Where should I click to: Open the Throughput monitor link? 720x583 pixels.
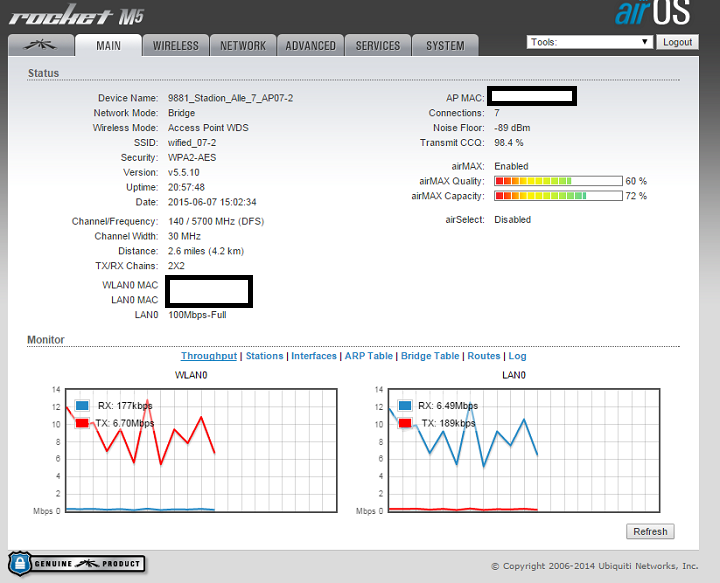click(209, 356)
